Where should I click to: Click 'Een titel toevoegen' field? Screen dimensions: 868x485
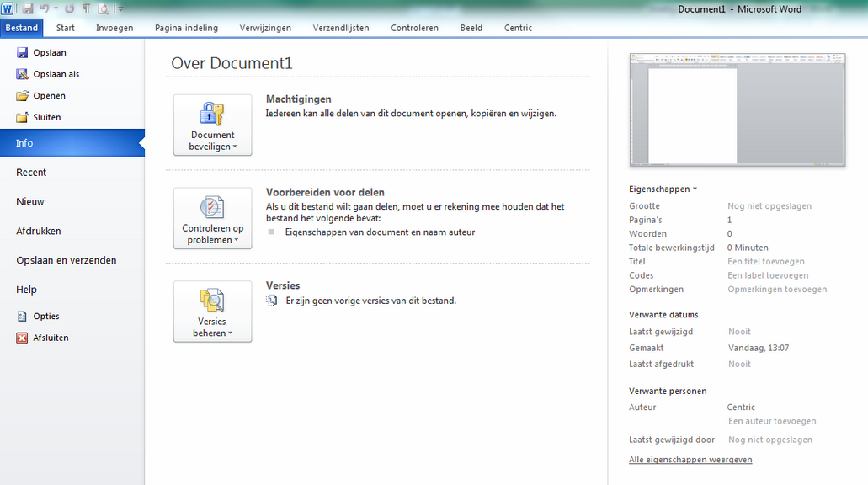click(x=766, y=261)
